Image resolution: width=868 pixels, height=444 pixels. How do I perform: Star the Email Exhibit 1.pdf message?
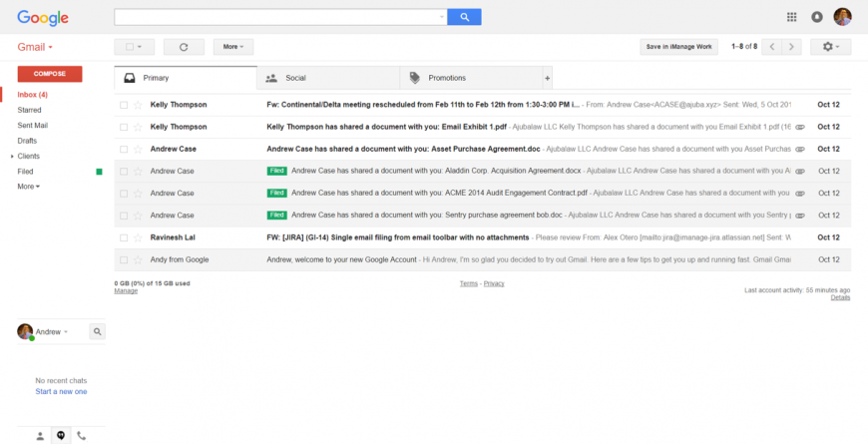point(138,127)
